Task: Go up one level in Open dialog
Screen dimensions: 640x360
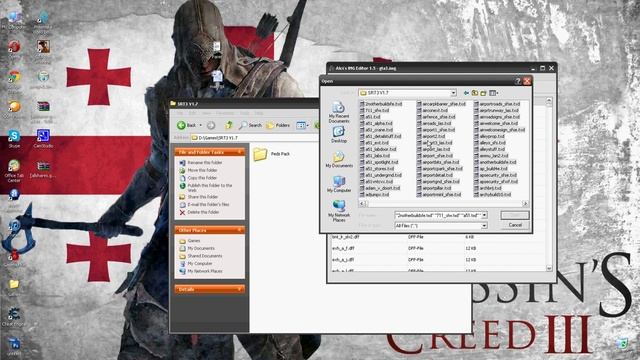Action: 475,93
